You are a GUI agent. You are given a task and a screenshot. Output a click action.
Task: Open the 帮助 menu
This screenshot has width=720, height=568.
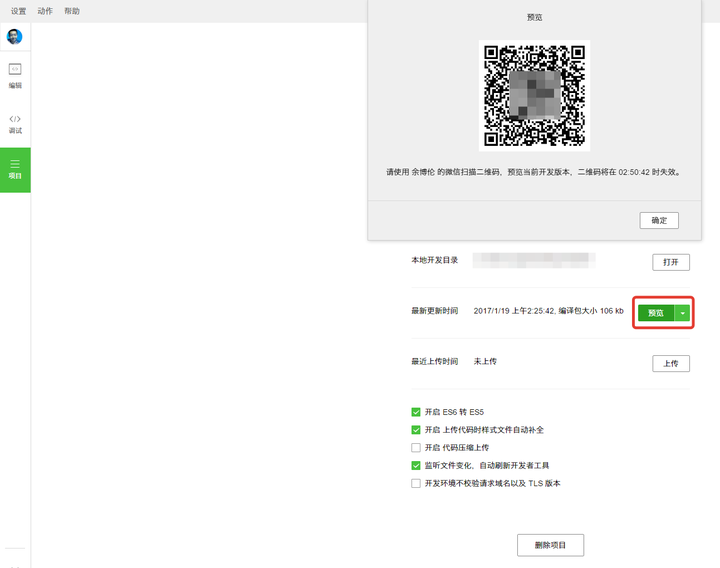point(72,11)
